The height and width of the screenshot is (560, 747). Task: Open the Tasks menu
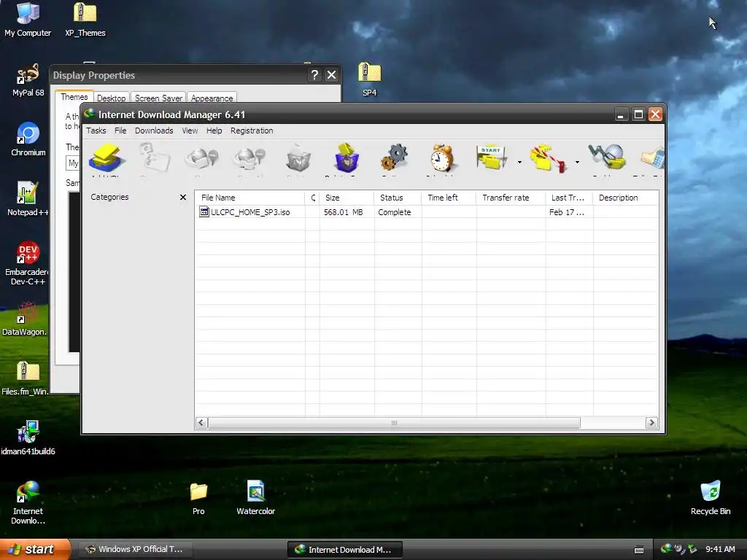point(96,131)
